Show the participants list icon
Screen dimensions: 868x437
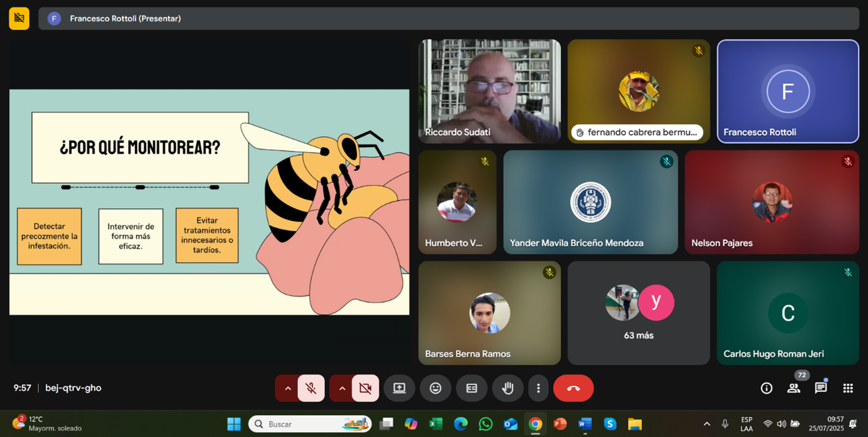[793, 388]
